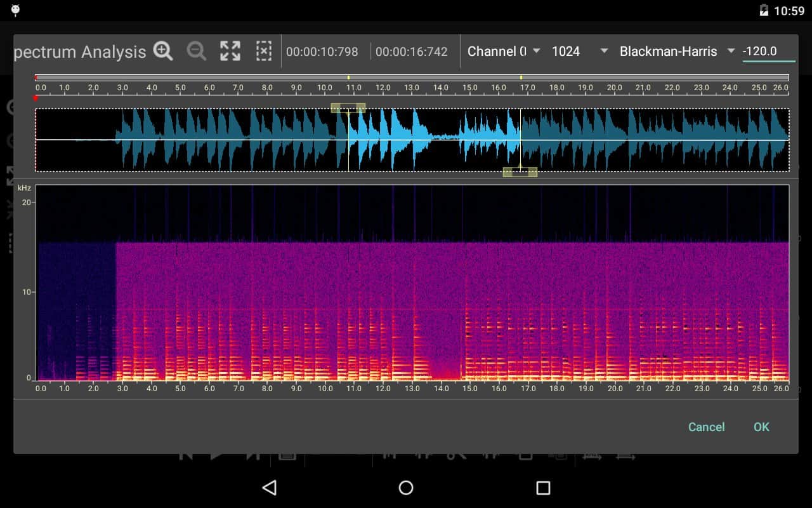The image size is (812, 508).
Task: Select the 00:00:10:798 start time field
Action: (x=322, y=52)
